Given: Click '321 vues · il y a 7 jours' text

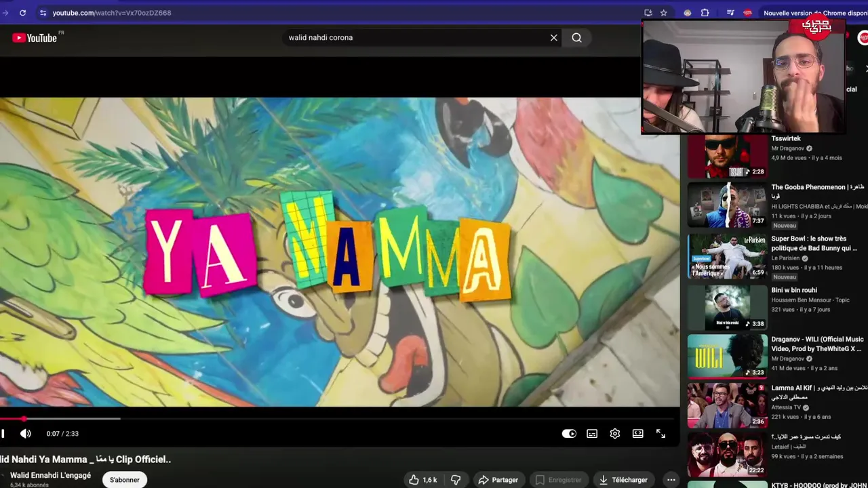Looking at the screenshot, I should pos(800,310).
